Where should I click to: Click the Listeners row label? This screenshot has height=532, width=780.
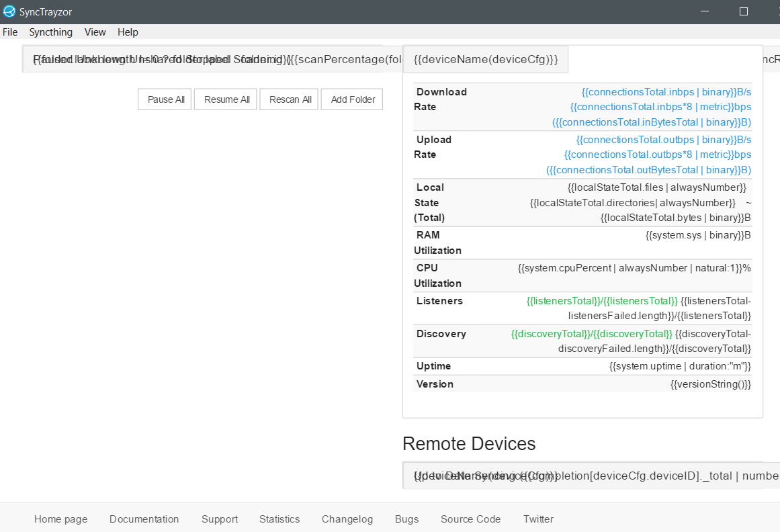click(440, 301)
